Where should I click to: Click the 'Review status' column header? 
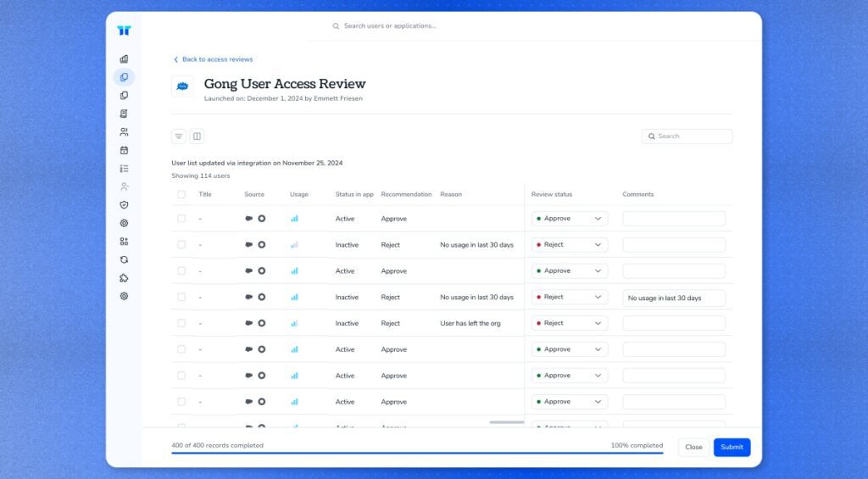tap(551, 194)
